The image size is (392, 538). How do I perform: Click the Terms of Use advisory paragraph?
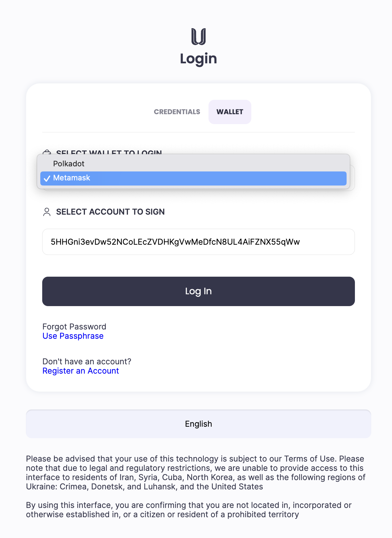point(196,473)
